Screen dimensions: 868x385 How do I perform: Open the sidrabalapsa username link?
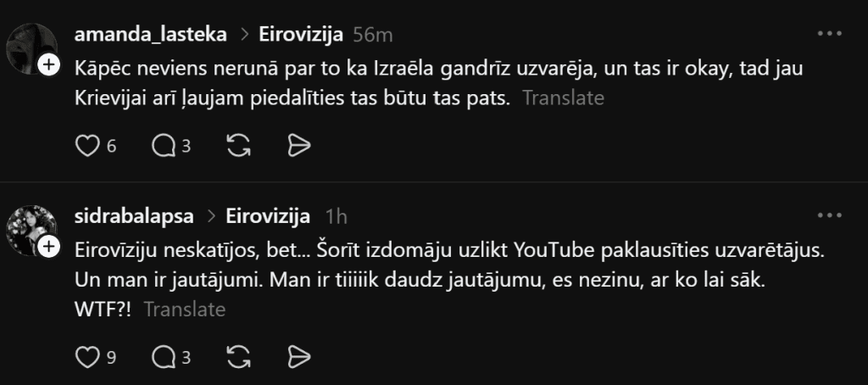point(134,216)
